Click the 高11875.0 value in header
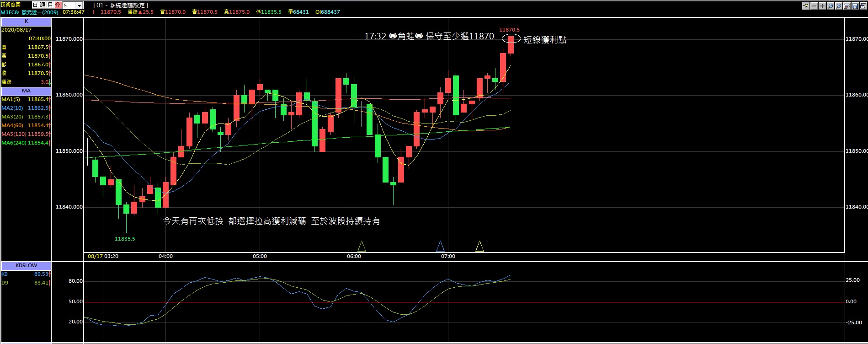Image resolution: width=868 pixels, height=344 pixels. tap(237, 12)
